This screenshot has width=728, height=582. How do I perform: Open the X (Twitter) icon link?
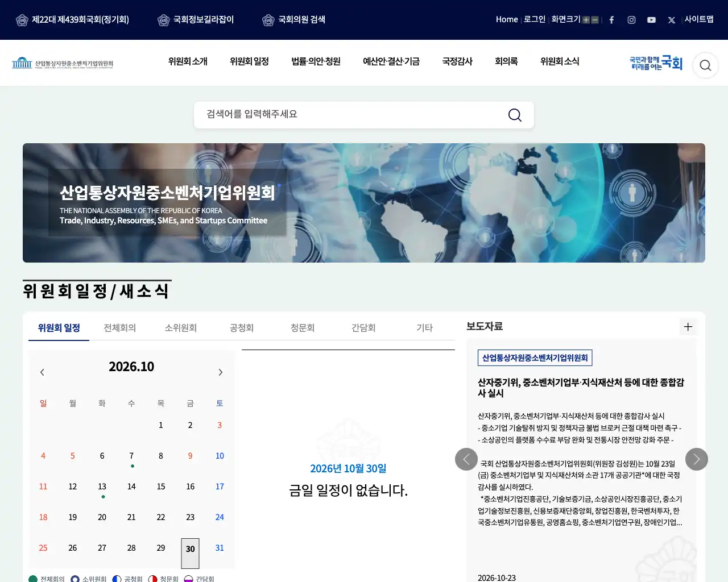coord(672,20)
